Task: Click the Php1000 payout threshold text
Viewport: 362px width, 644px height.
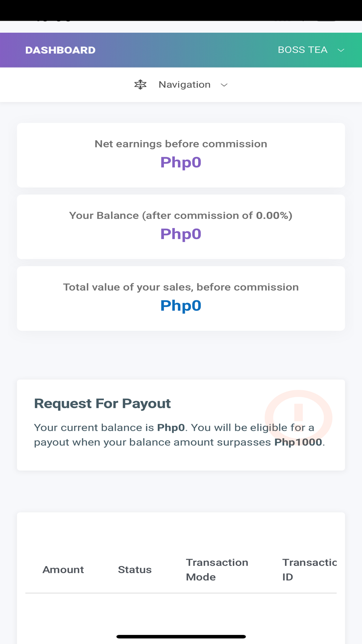Action: tap(298, 442)
